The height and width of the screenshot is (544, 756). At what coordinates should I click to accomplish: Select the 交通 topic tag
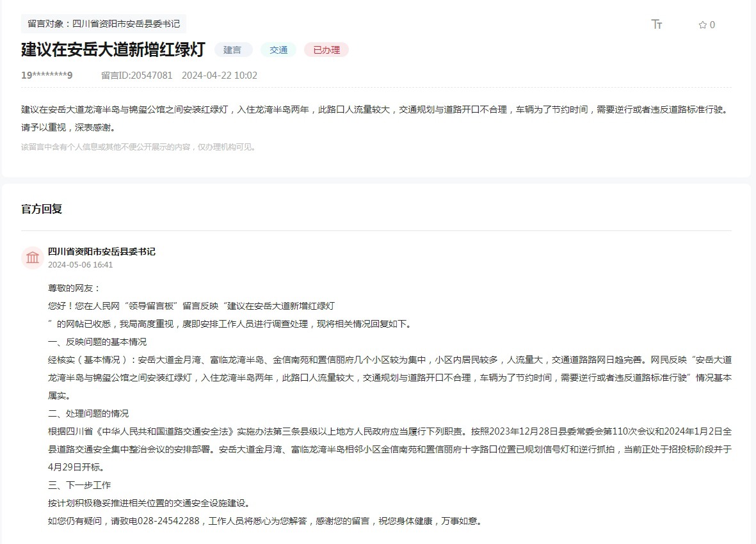coord(278,49)
